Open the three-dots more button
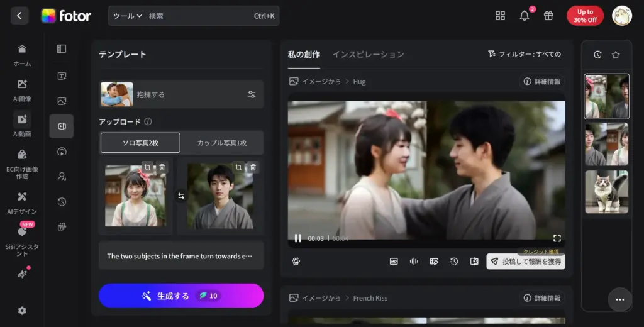Viewport: 644px width, 327px height. (x=620, y=299)
